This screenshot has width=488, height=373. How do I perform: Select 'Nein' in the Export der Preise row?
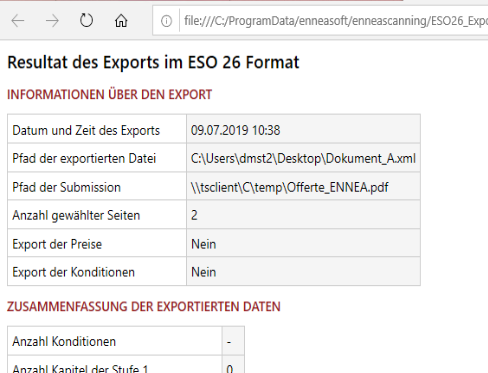point(203,244)
